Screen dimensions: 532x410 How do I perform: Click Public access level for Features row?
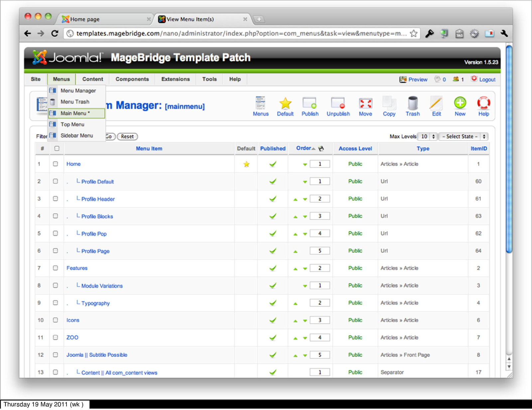(355, 268)
